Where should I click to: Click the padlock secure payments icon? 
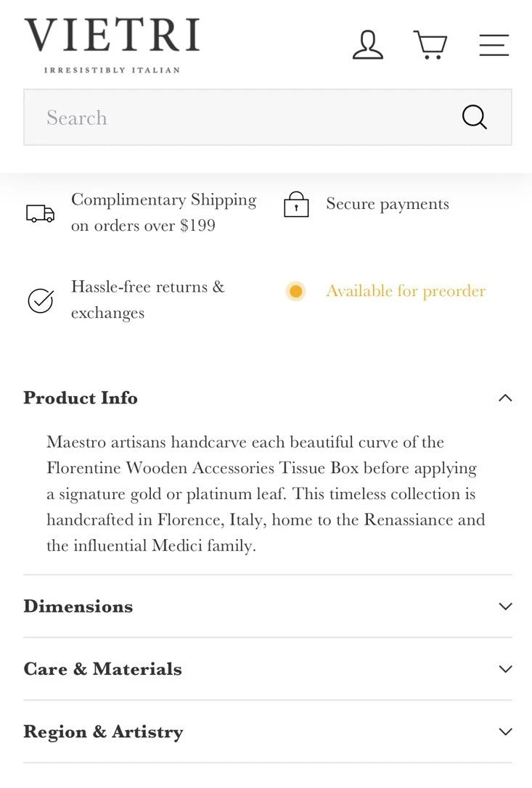pos(296,205)
